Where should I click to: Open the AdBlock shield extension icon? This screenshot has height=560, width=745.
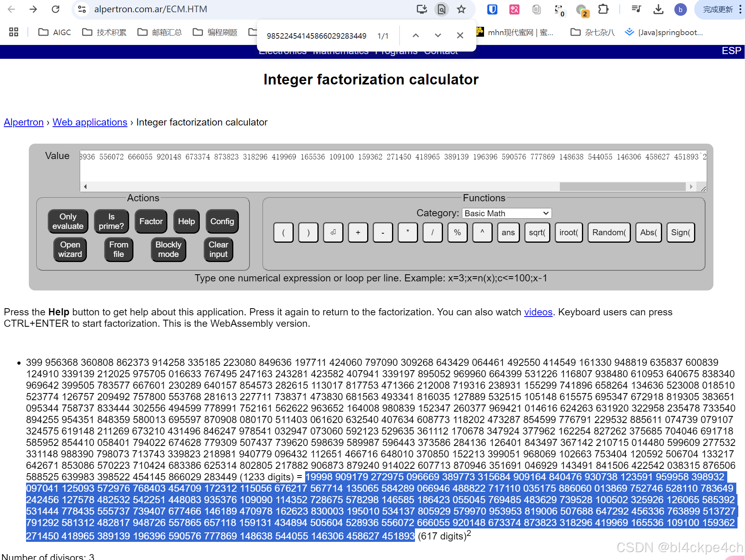492,9
